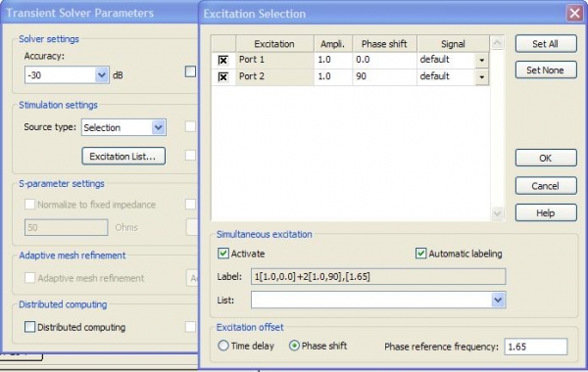Viewport: 588px width, 372px height.
Task: Click the Cancel button
Action: [546, 185]
